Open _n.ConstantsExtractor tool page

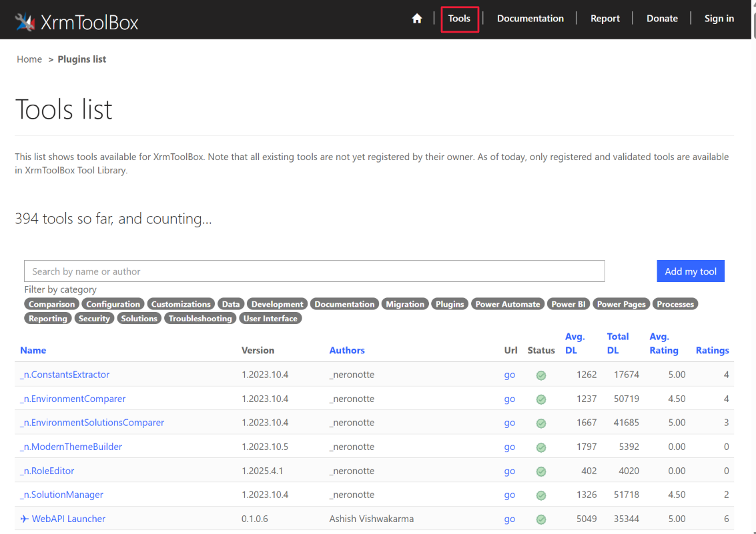click(x=65, y=375)
